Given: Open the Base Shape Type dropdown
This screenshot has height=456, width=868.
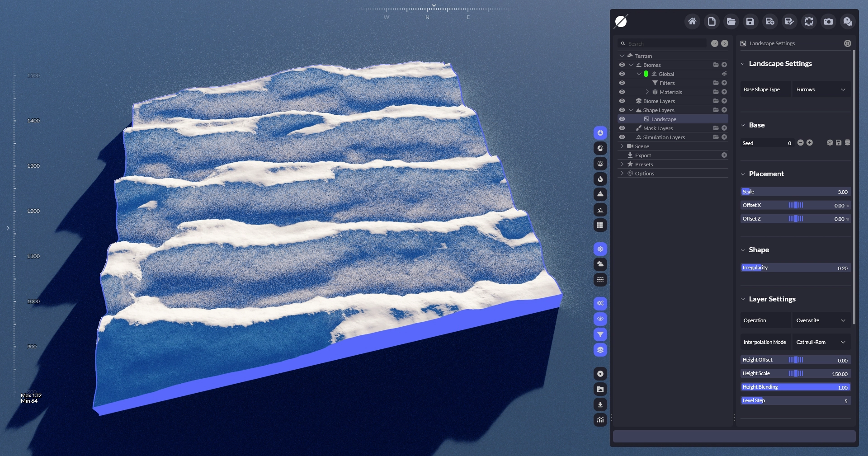Looking at the screenshot, I should point(821,89).
